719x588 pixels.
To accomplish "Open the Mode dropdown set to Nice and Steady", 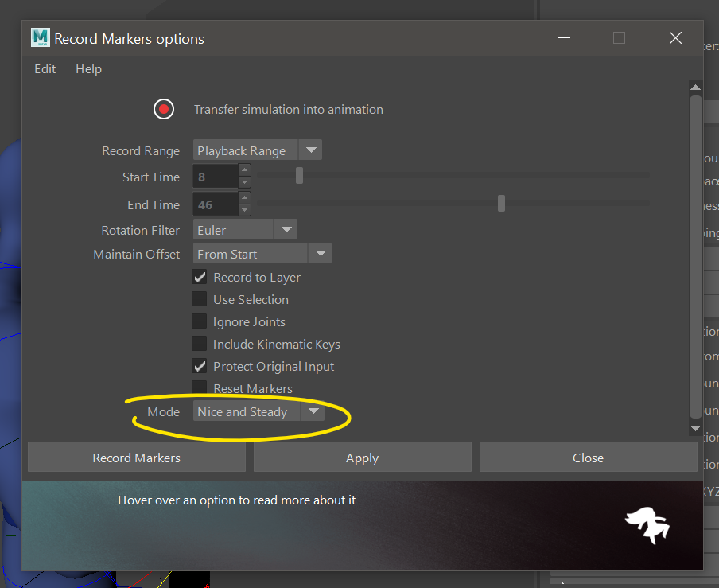I will (x=258, y=411).
